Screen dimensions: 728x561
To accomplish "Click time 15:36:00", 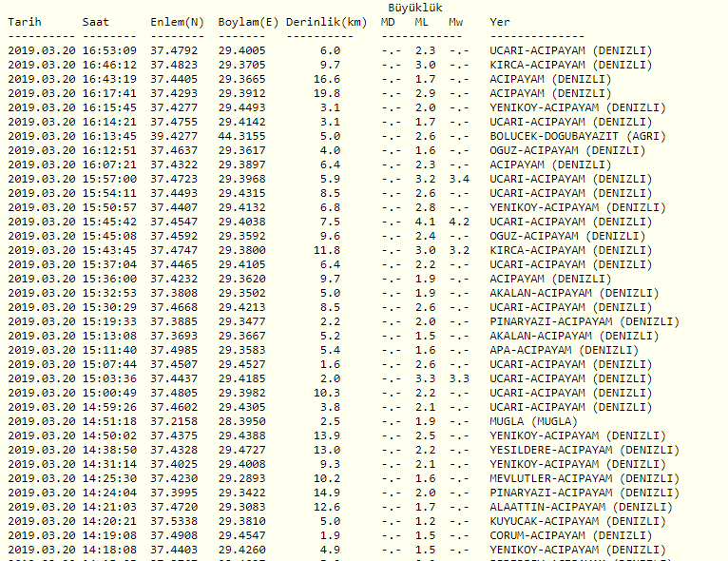I will tap(109, 279).
